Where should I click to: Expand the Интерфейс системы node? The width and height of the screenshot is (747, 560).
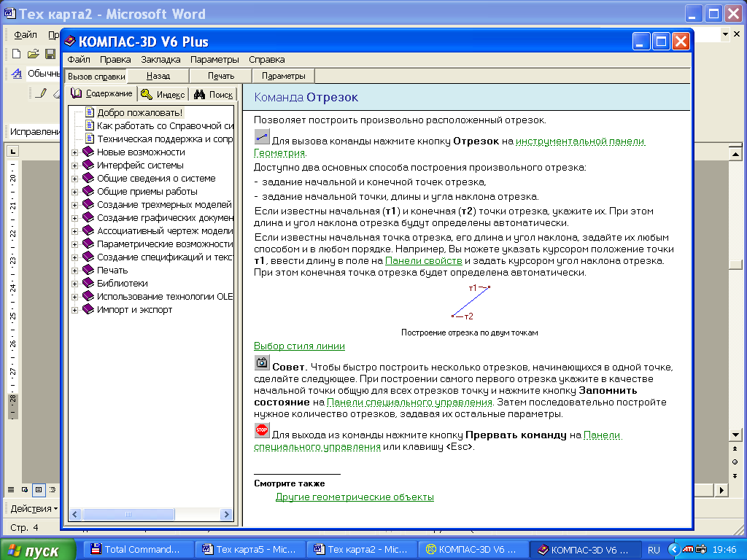(x=75, y=166)
